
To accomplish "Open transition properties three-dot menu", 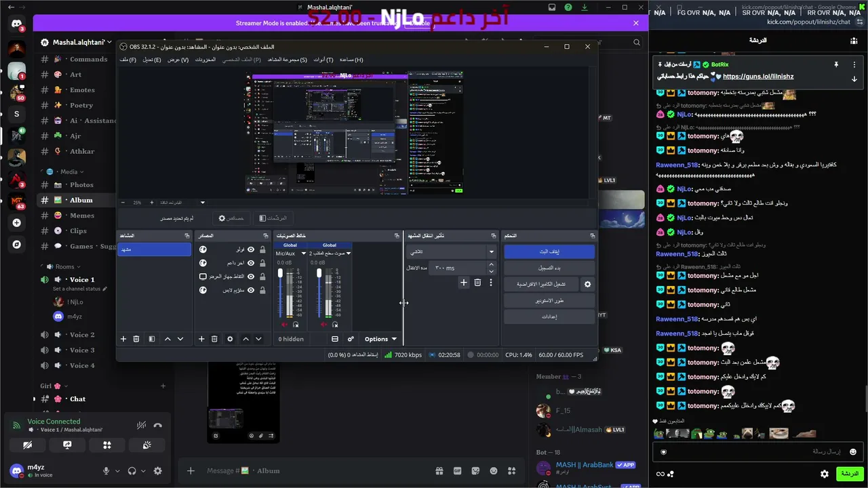I will [x=491, y=283].
